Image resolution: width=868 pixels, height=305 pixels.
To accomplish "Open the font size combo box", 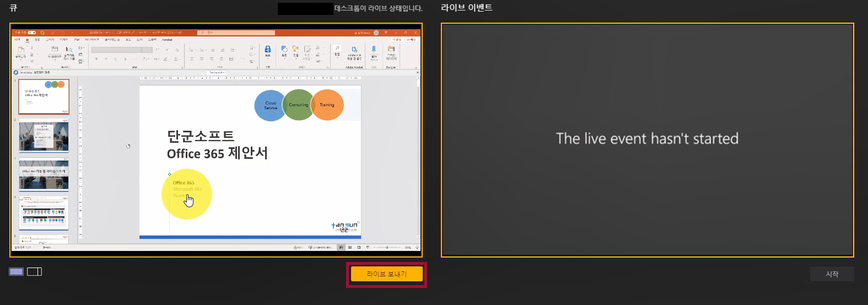I will (x=147, y=50).
